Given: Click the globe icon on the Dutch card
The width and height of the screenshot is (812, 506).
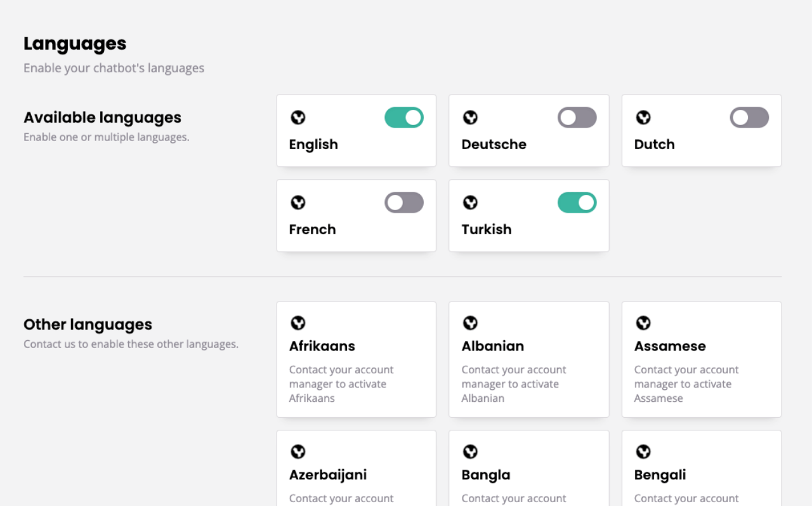Looking at the screenshot, I should [643, 117].
